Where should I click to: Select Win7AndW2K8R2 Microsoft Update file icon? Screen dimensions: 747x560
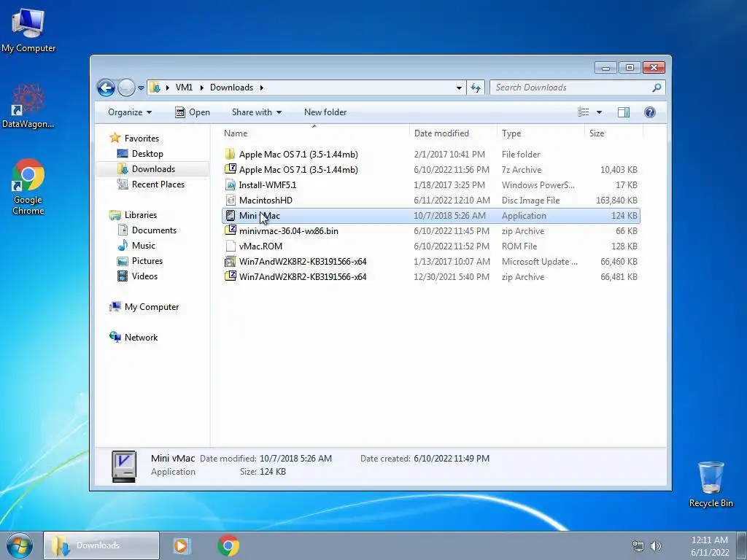click(231, 262)
